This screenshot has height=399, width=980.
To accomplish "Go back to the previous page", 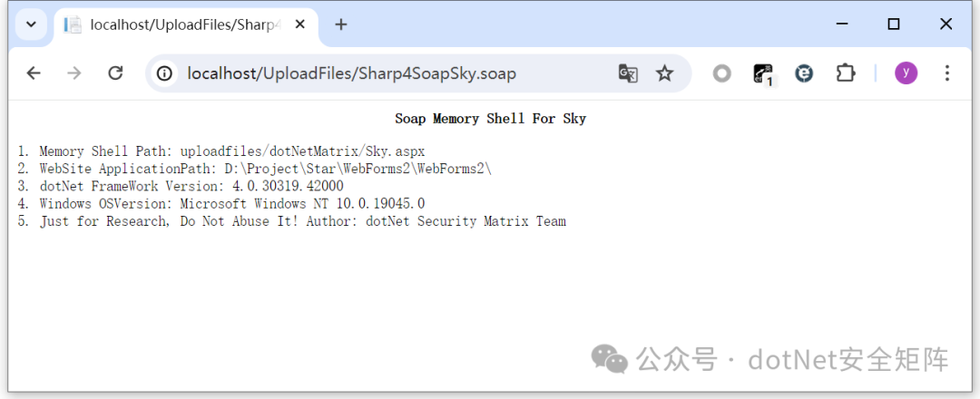I will (34, 73).
